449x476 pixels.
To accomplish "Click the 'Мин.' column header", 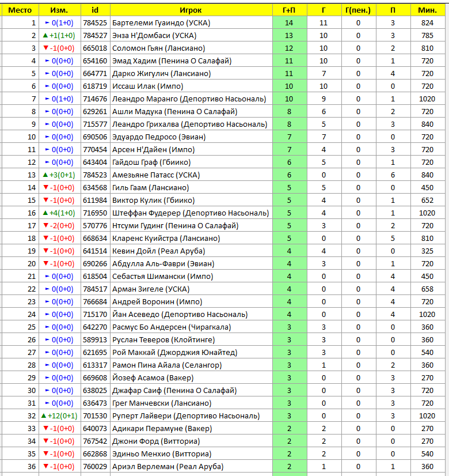I will 428,10.
